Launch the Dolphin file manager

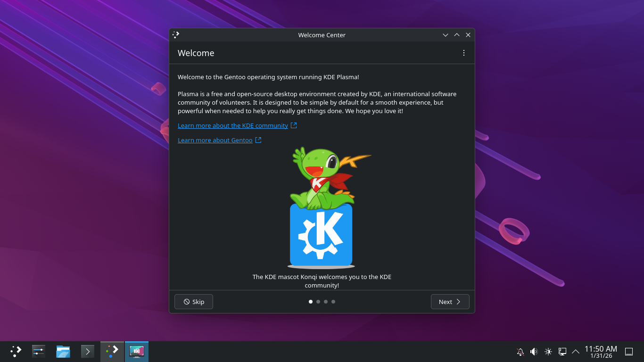pyautogui.click(x=63, y=351)
